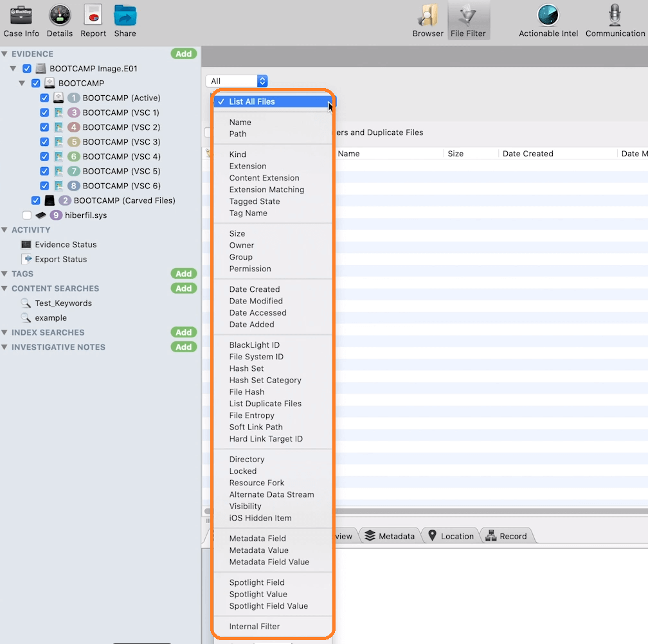Open the All filter dropdown

[237, 81]
